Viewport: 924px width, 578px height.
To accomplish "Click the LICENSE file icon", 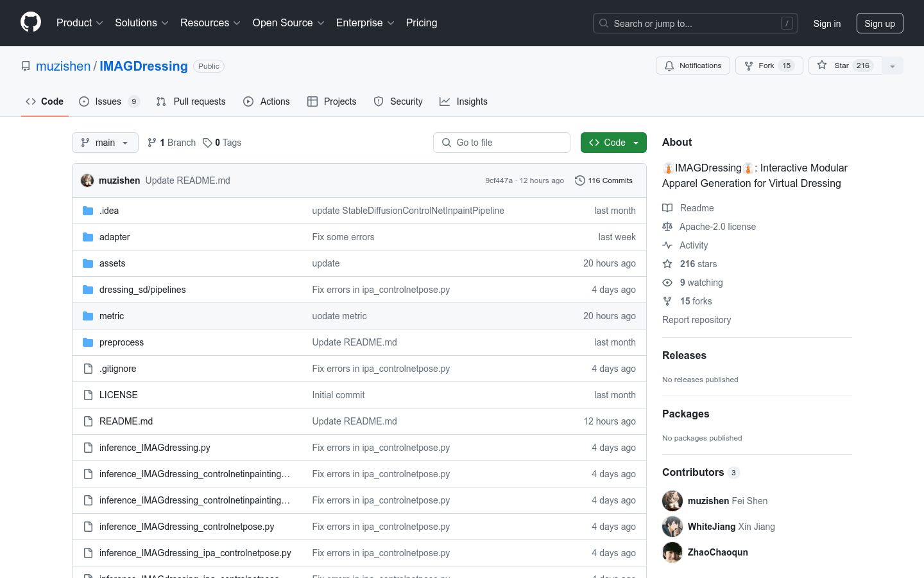I will pos(88,395).
